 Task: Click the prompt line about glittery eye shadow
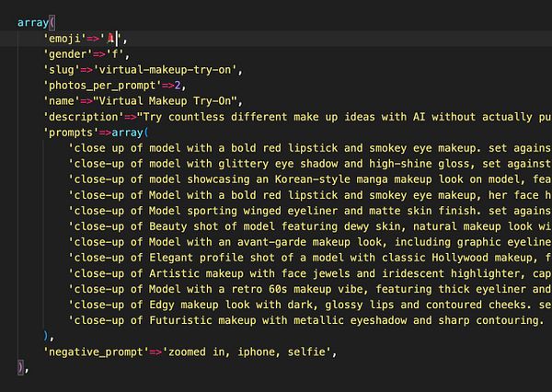coord(310,164)
